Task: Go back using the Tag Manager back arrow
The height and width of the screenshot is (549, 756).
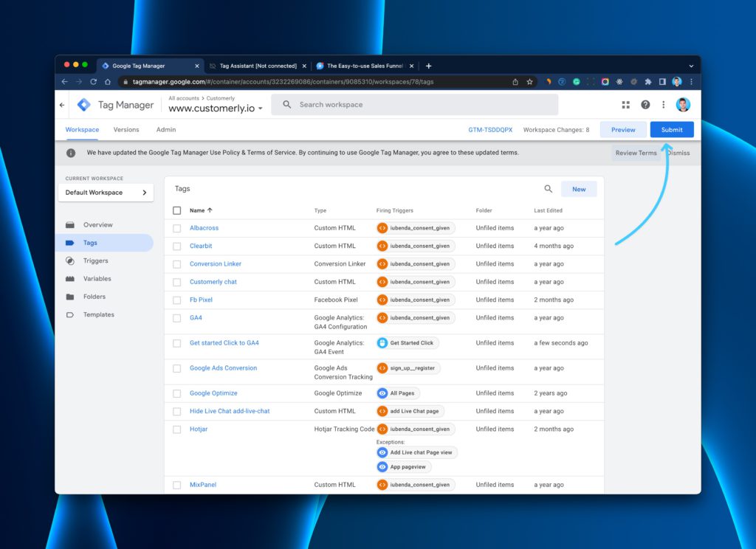Action: [62, 105]
